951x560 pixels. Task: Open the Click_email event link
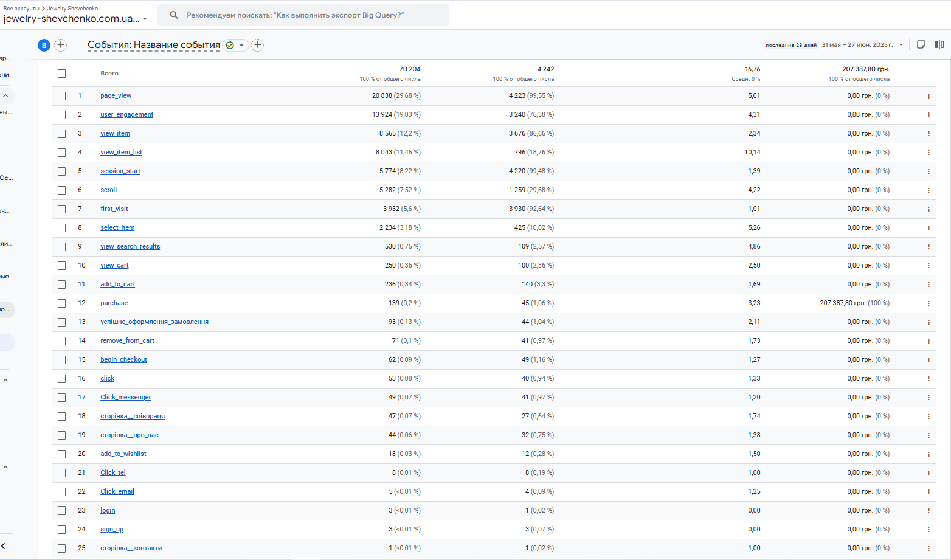117,492
